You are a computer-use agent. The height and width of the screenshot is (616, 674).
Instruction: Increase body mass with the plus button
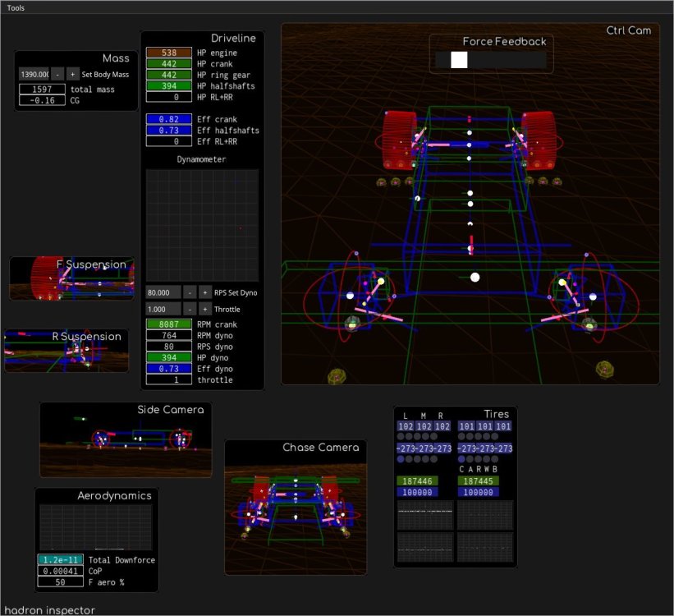pyautogui.click(x=72, y=75)
